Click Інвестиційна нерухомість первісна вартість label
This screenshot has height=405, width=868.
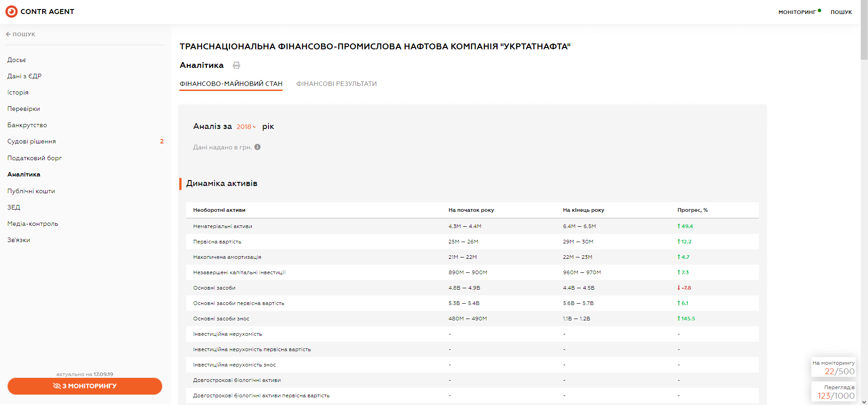[252, 349]
